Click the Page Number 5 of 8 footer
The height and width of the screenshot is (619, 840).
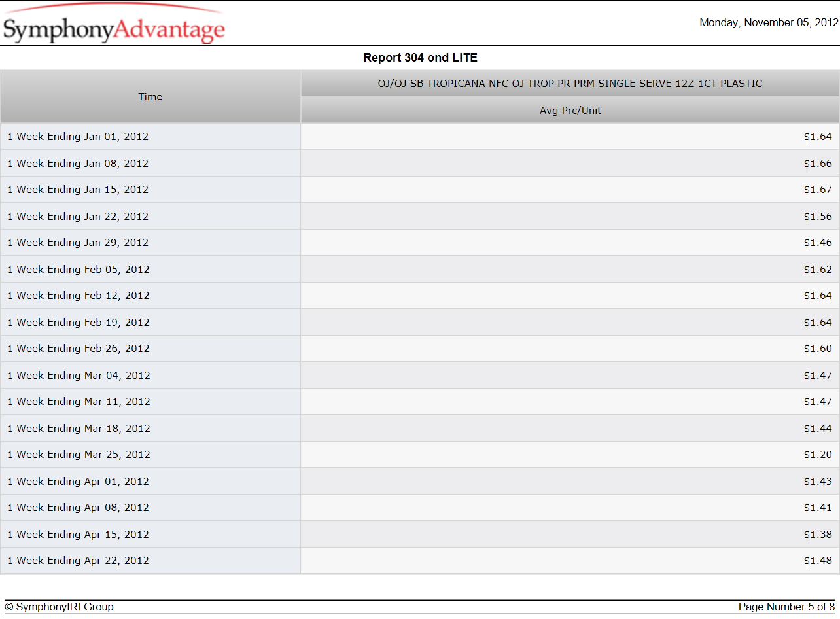[x=786, y=607]
